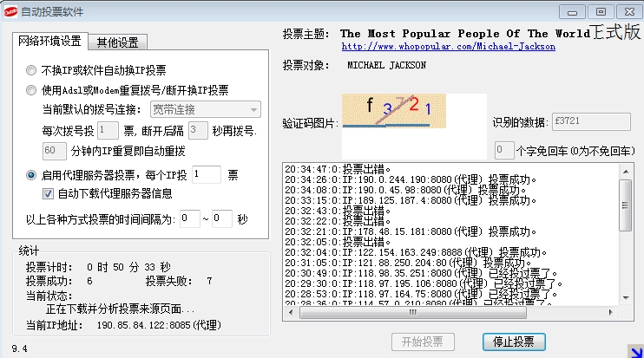This screenshot has height=358, width=644.
Task: Select log entry with IP 178.48.15.181:8080
Action: click(411, 231)
